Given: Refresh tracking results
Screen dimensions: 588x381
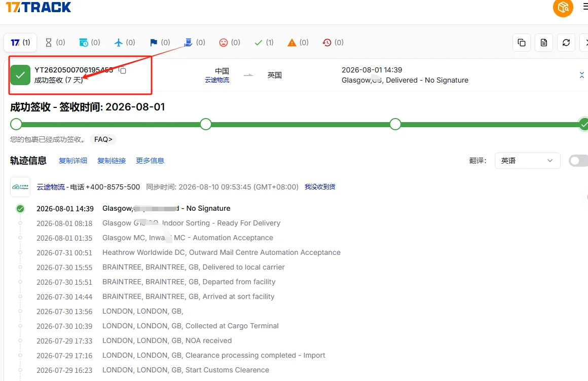Looking at the screenshot, I should click(x=566, y=43).
